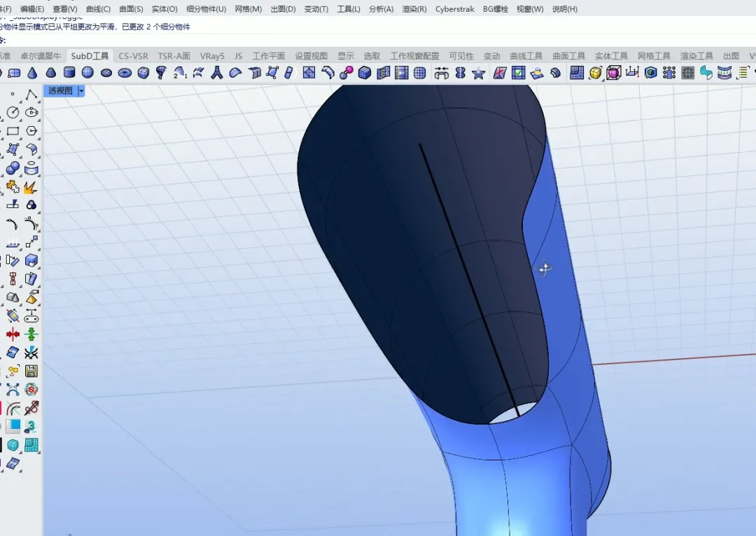
Task: Switch to the 渲染工具 toolbar tab
Action: click(x=696, y=56)
